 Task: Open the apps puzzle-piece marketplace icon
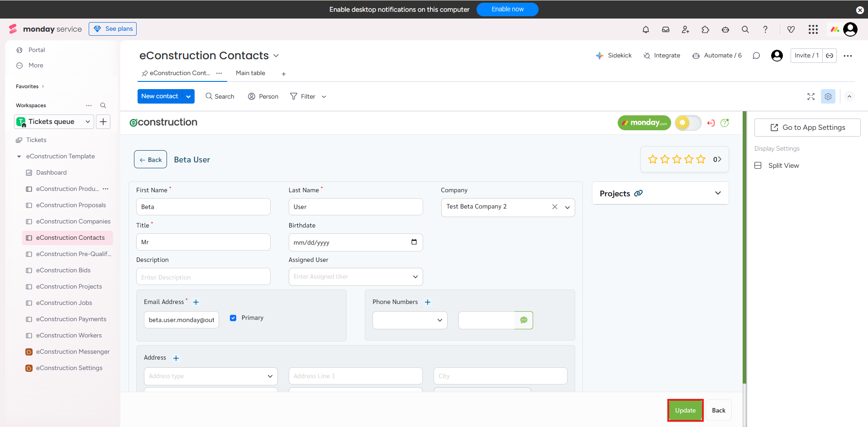tap(705, 29)
